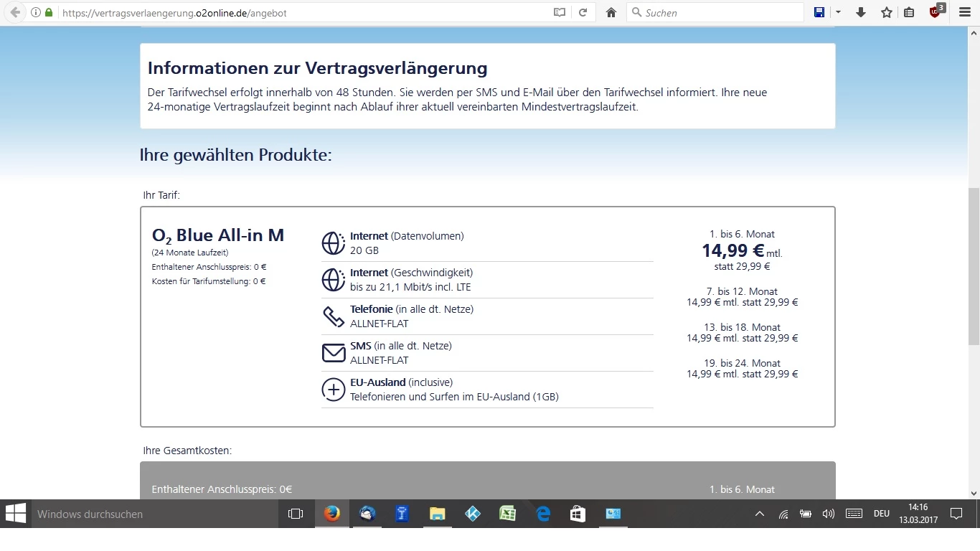Click the page scrollbar down arrow

click(x=974, y=493)
